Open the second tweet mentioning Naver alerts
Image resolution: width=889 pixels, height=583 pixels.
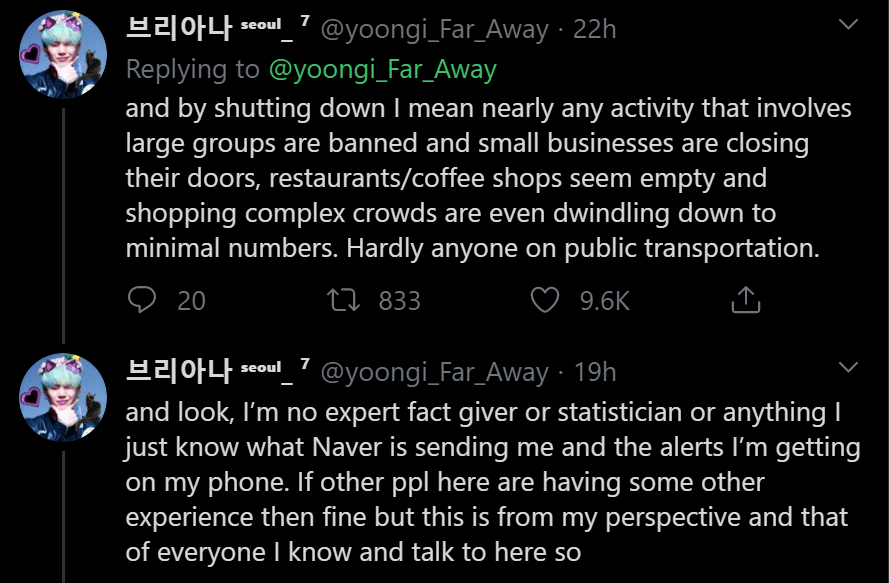click(x=493, y=481)
